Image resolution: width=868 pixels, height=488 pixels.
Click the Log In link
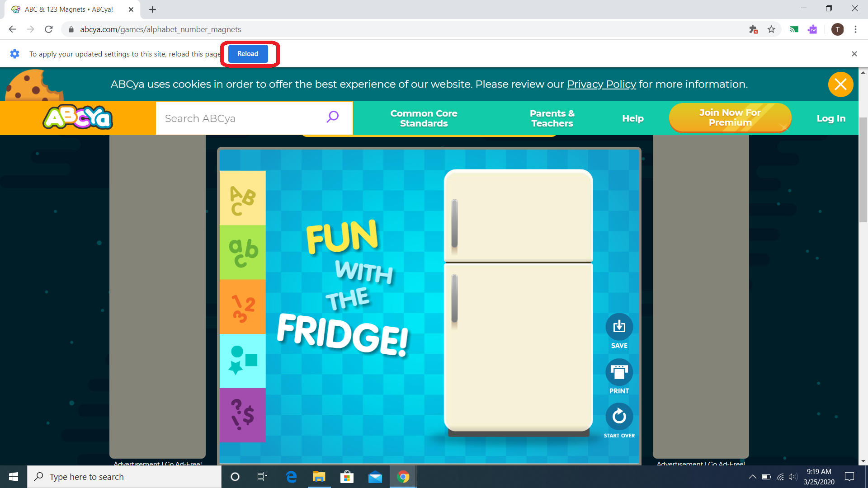[830, 118]
